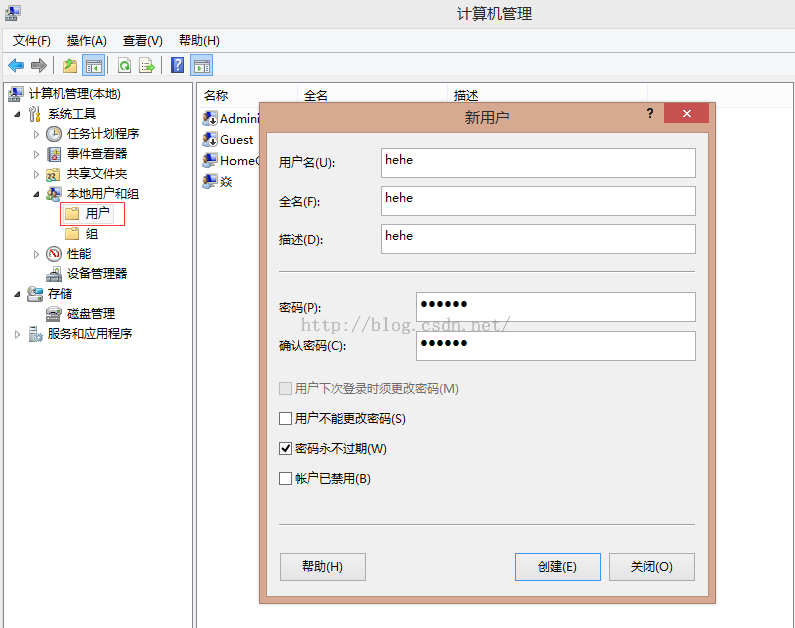
Task: Open the 查看(V) menu
Action: coord(142,41)
